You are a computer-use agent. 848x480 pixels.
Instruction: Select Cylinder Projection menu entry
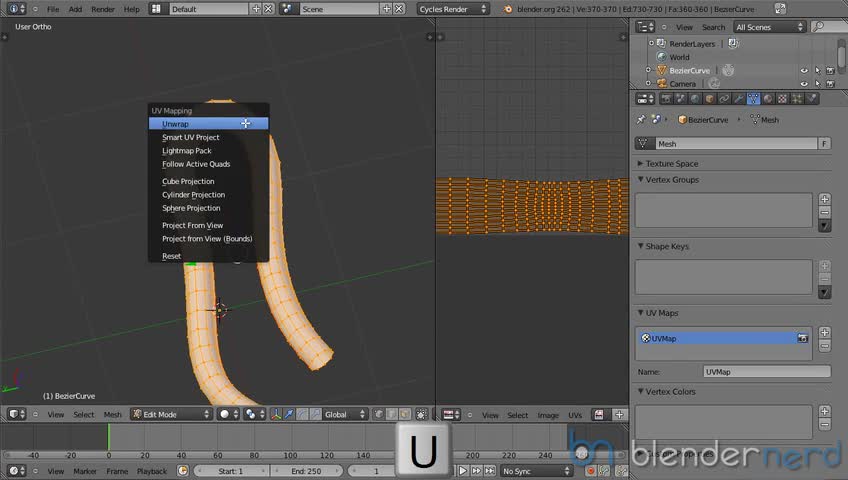pos(193,195)
